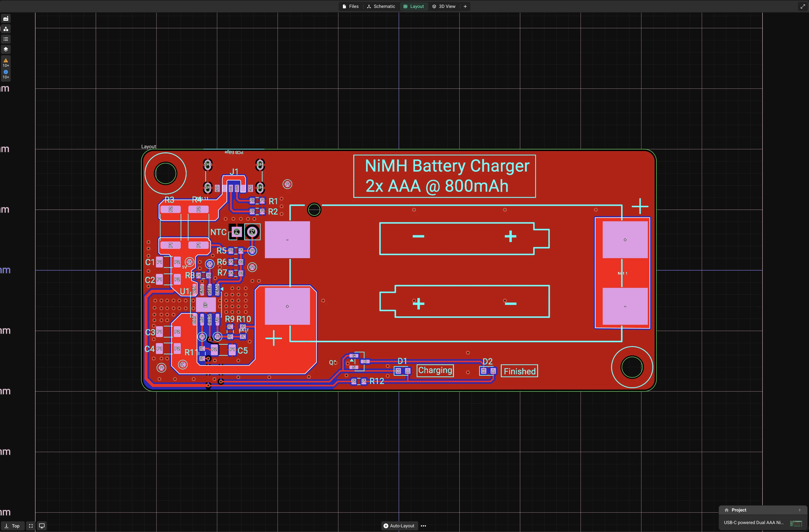Select the Finished silkscreen label

pyautogui.click(x=519, y=371)
